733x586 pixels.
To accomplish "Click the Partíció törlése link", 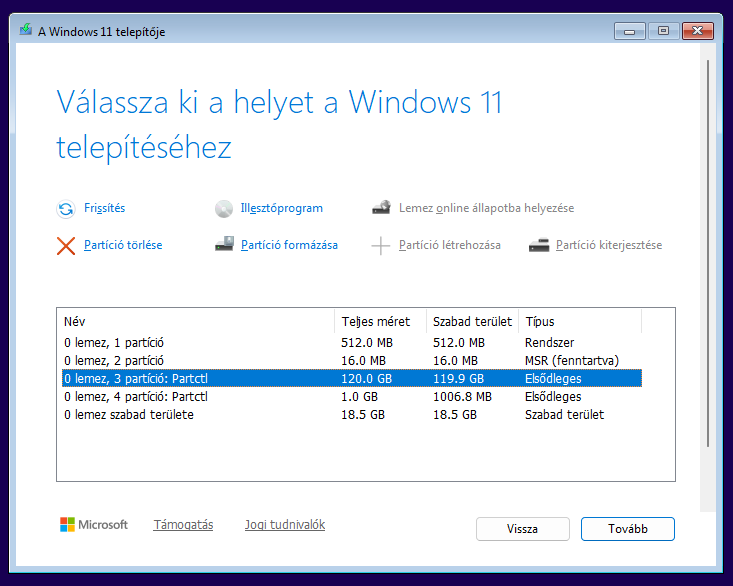I will 123,245.
